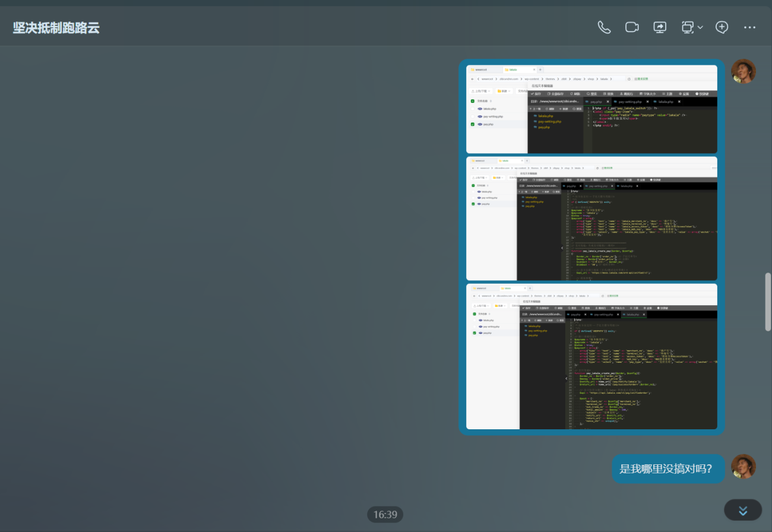Viewport: 772px width, 532px height.
Task: Click the avatar beside the text message
Action: (x=743, y=467)
